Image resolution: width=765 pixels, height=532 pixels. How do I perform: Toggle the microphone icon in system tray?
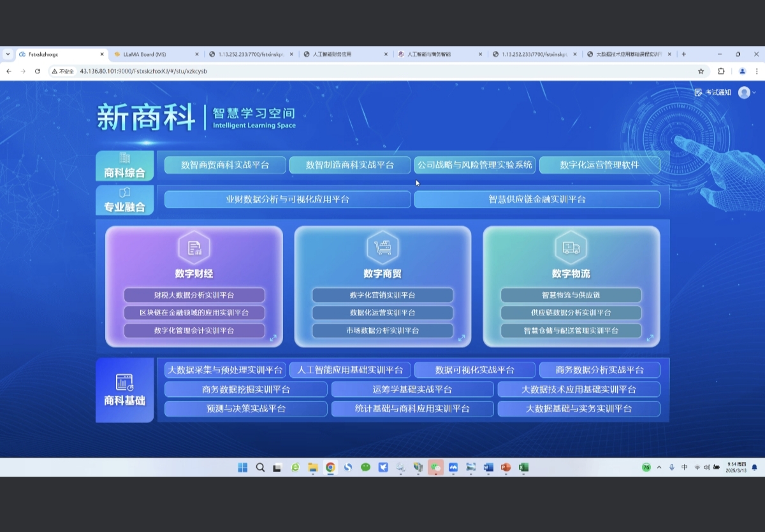pyautogui.click(x=673, y=467)
